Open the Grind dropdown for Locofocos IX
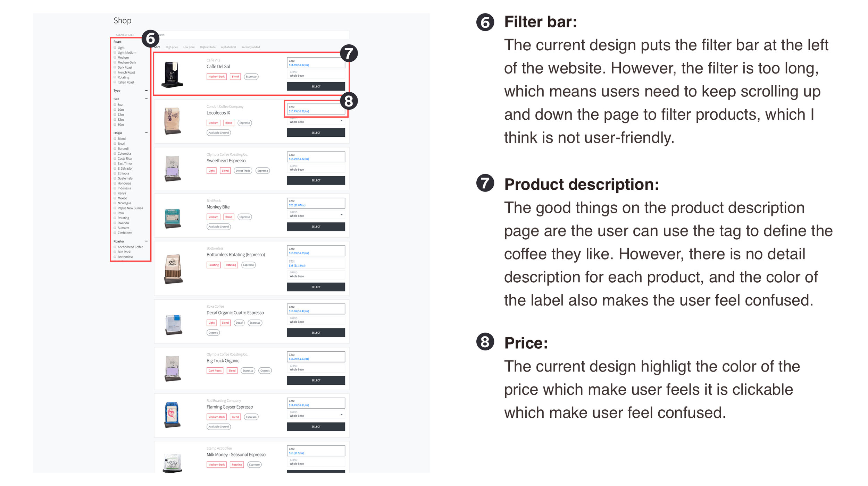868x486 pixels. (x=316, y=121)
